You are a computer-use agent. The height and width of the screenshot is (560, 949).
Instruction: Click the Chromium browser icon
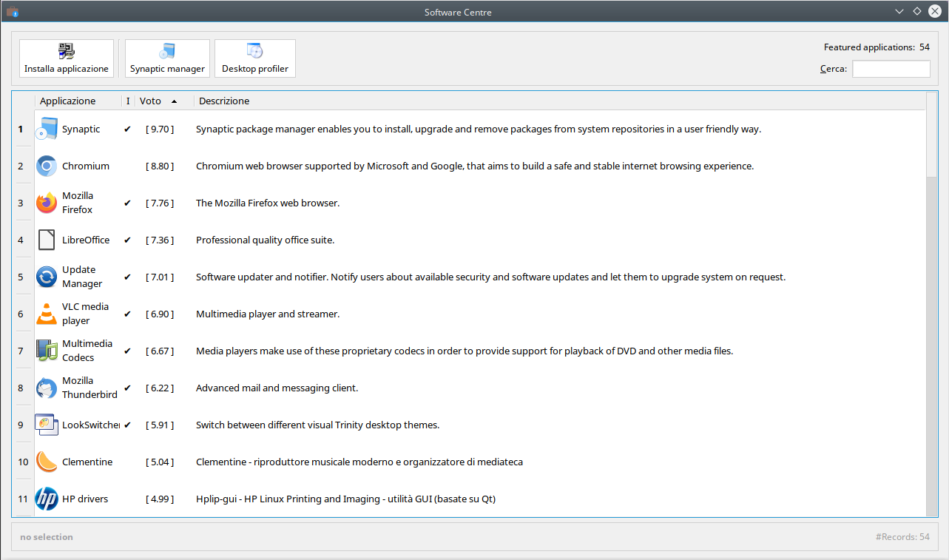click(x=47, y=166)
